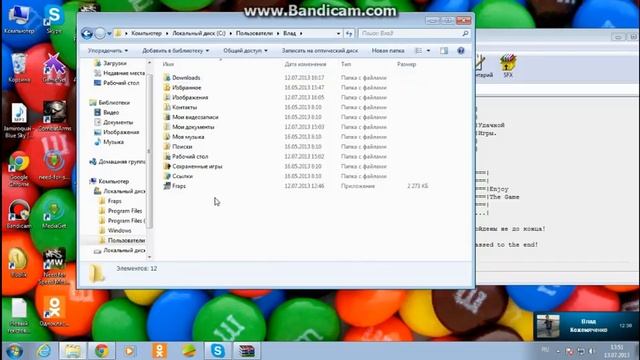
Task: Launch Internet Explorer from taskbar
Action: point(44,351)
